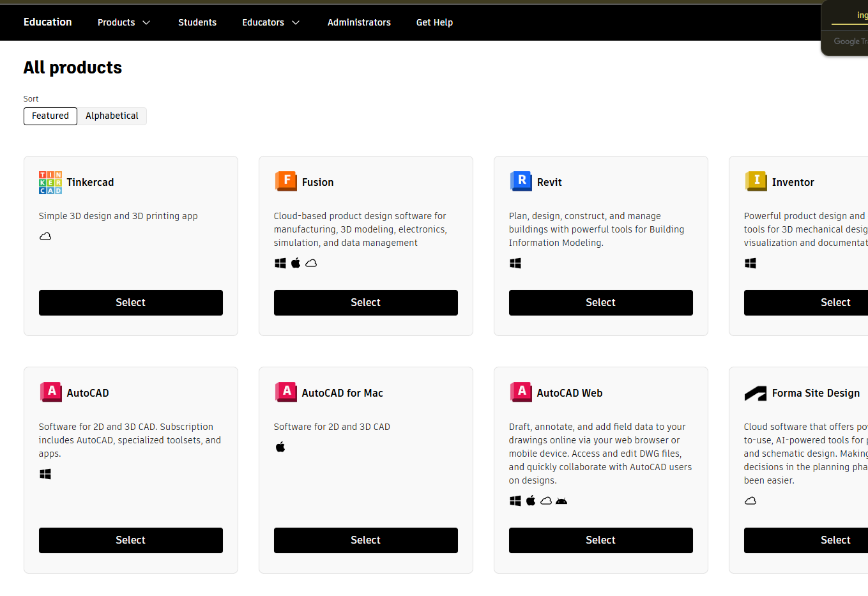
Task: Select the AutoCAD for Mac product
Action: [366, 540]
